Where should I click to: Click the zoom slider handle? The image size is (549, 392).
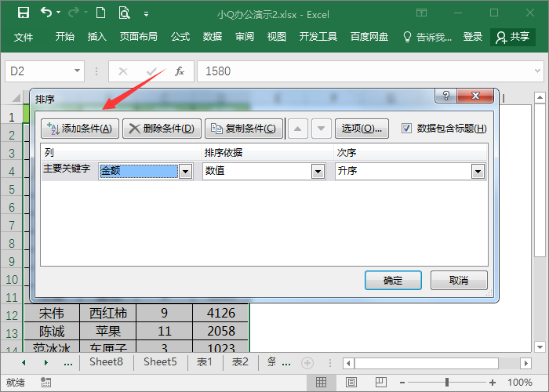coord(447,383)
